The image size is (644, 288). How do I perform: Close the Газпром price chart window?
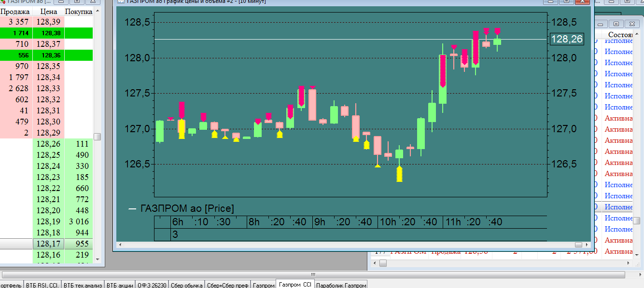click(x=582, y=2)
